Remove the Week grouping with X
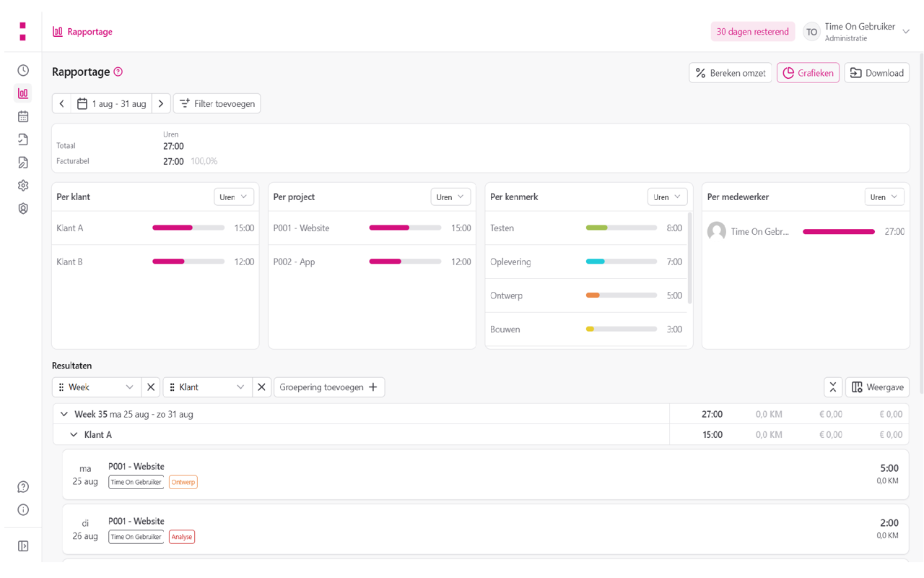924x578 pixels. [x=151, y=387]
